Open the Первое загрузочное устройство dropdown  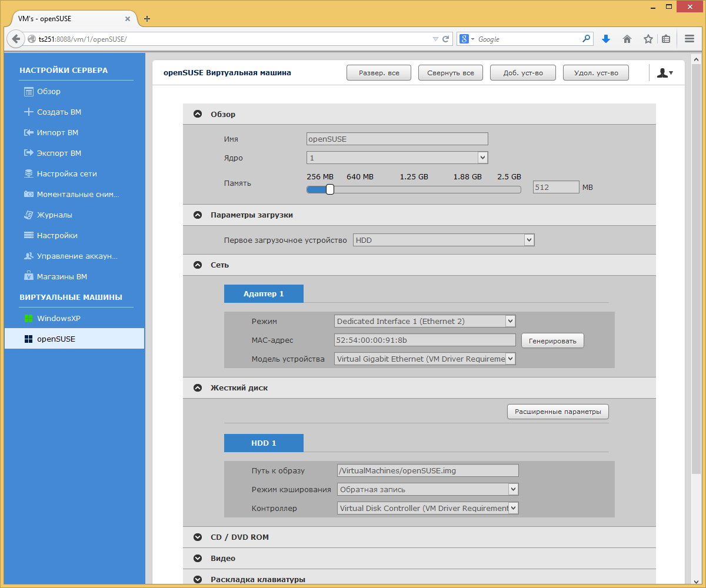[x=444, y=240]
